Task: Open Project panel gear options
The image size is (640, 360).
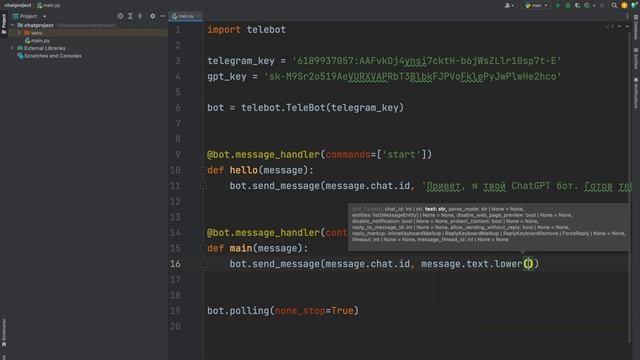Action: point(153,16)
